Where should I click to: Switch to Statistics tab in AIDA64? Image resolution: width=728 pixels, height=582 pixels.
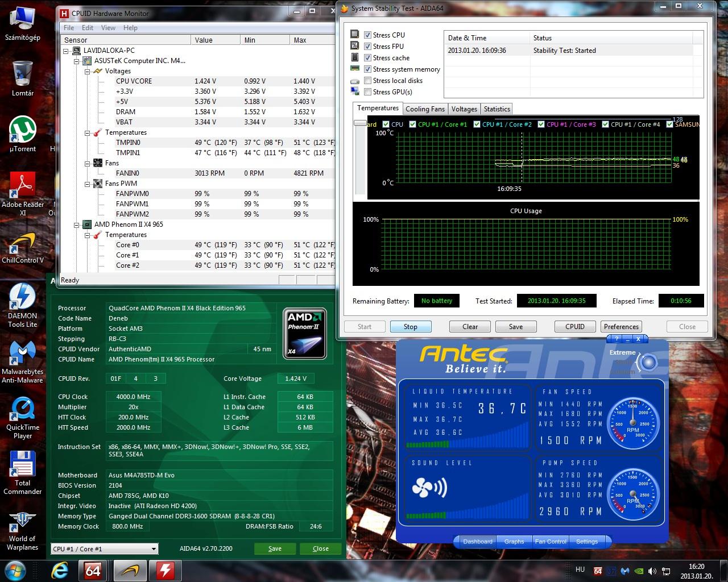[x=497, y=109]
